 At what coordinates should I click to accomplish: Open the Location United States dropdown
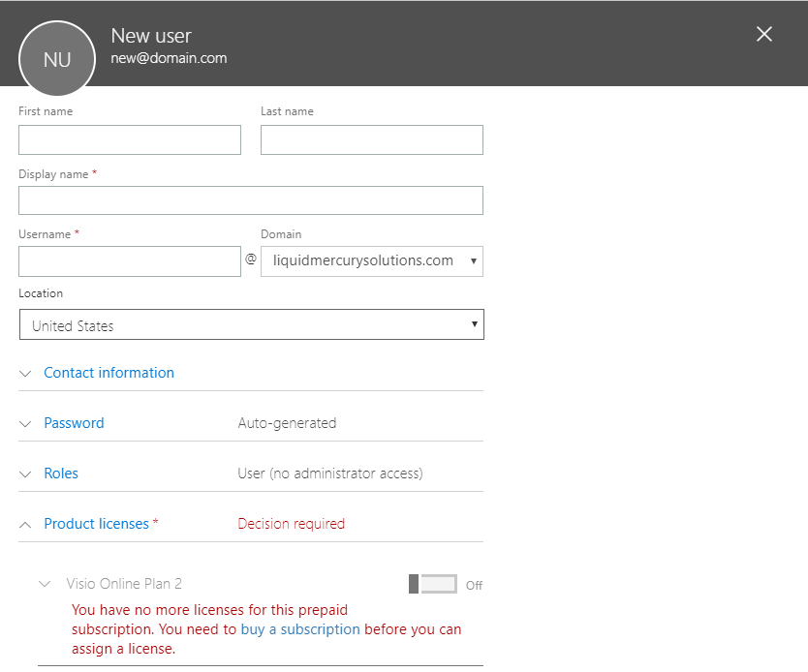pyautogui.click(x=252, y=324)
